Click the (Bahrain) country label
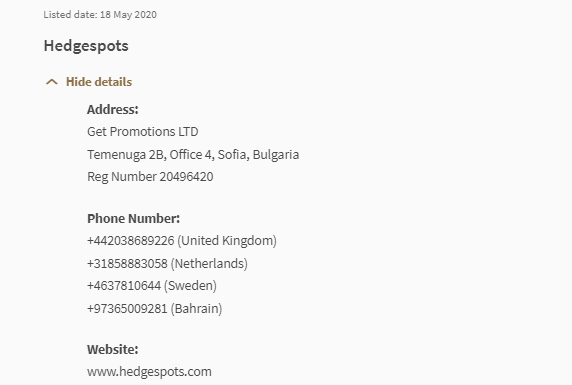This screenshot has height=385, width=572. pos(196,309)
